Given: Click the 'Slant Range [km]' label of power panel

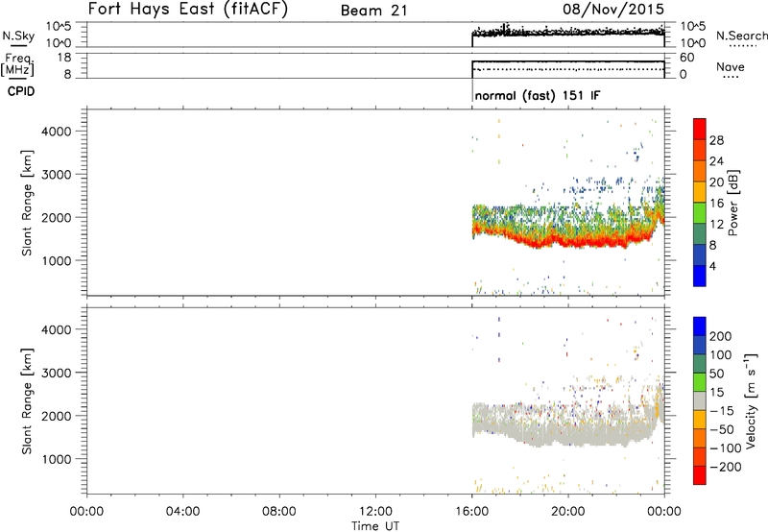Looking at the screenshot, I should click(x=27, y=203).
